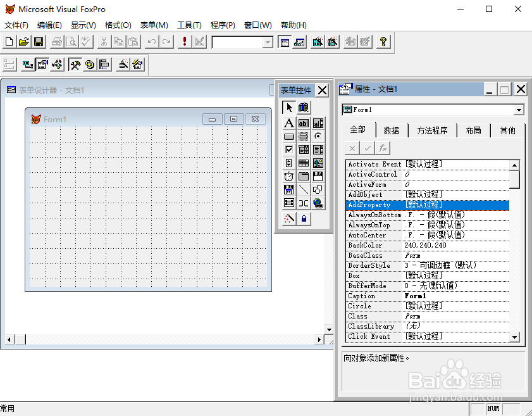Click right arrow of form designer horizontal scrollbar
Viewport: 532px width, 416px height.
(319, 339)
